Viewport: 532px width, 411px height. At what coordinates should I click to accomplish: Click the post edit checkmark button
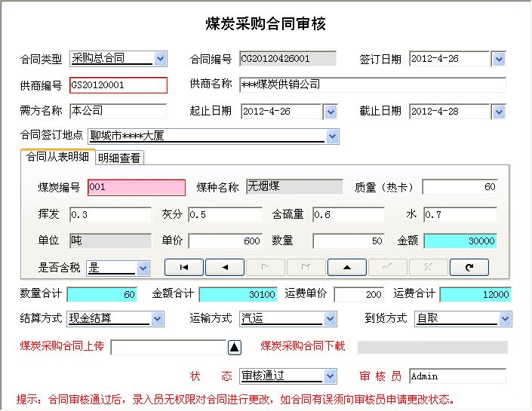pyautogui.click(x=387, y=267)
